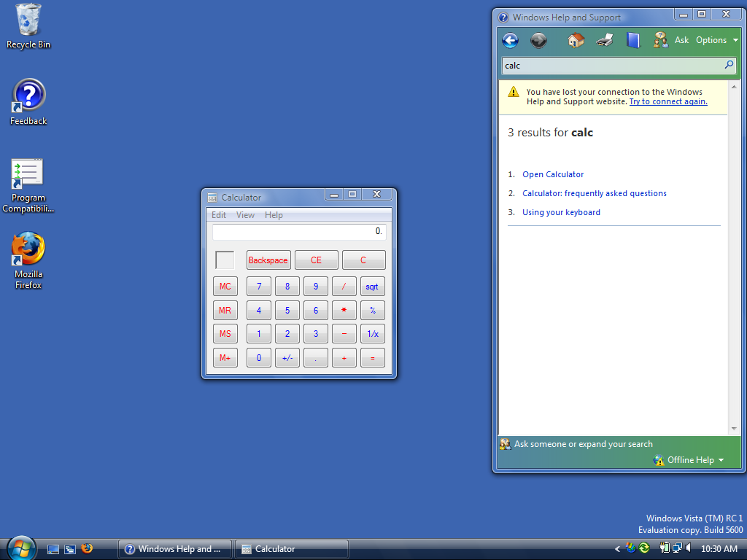Open the 'Open Calculator' help result

click(553, 174)
